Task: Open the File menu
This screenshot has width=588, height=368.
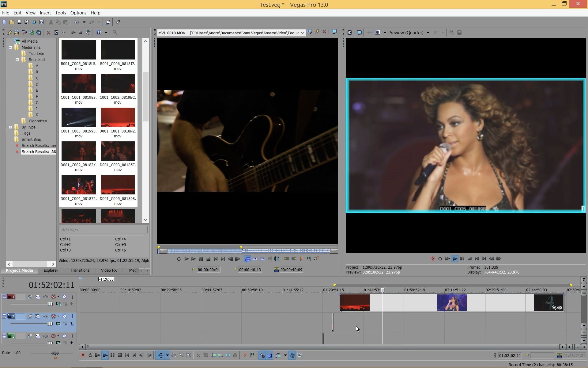Action: click(x=6, y=12)
